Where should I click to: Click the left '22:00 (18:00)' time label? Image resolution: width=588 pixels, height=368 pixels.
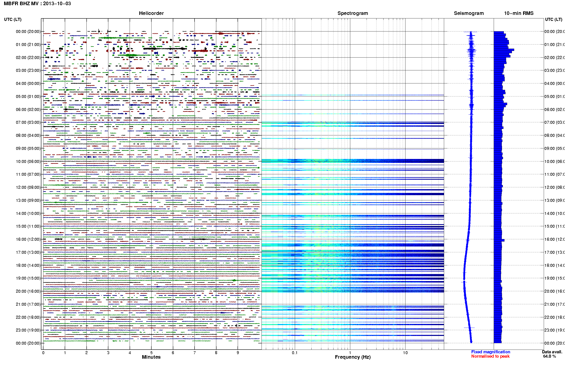pyautogui.click(x=28, y=317)
